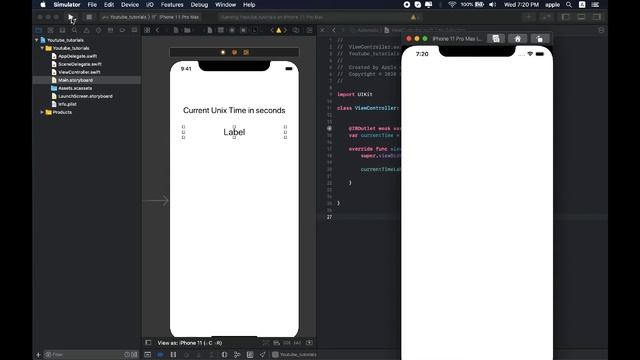Select AppDelegate.swift in the navigator

click(x=77, y=56)
